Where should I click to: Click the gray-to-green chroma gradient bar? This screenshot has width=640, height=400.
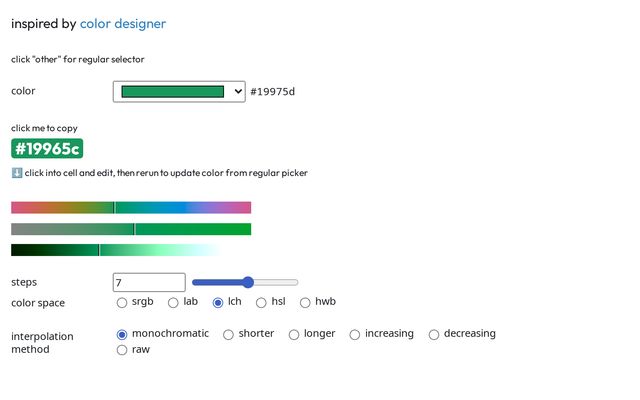tap(131, 229)
